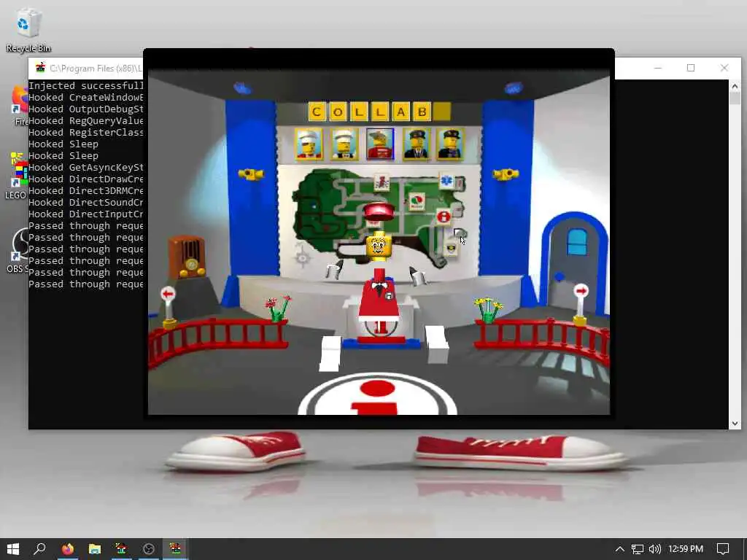Click the letter C name tile
This screenshot has height=560, width=747.
point(317,112)
